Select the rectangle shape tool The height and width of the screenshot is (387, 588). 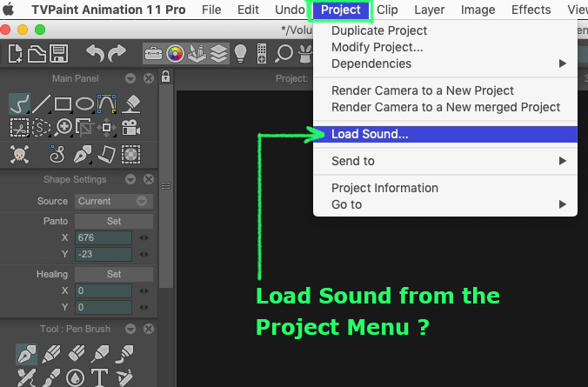point(63,103)
